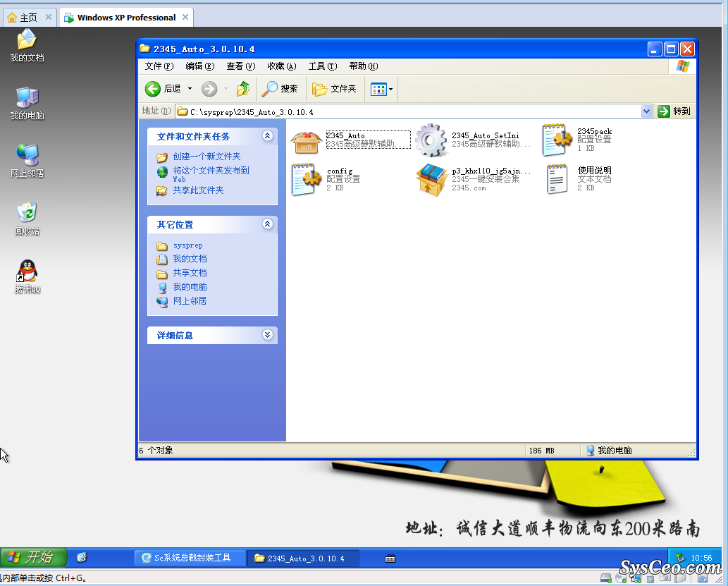The height and width of the screenshot is (586, 728).
Task: Open the View (查看) menu
Action: click(x=240, y=66)
